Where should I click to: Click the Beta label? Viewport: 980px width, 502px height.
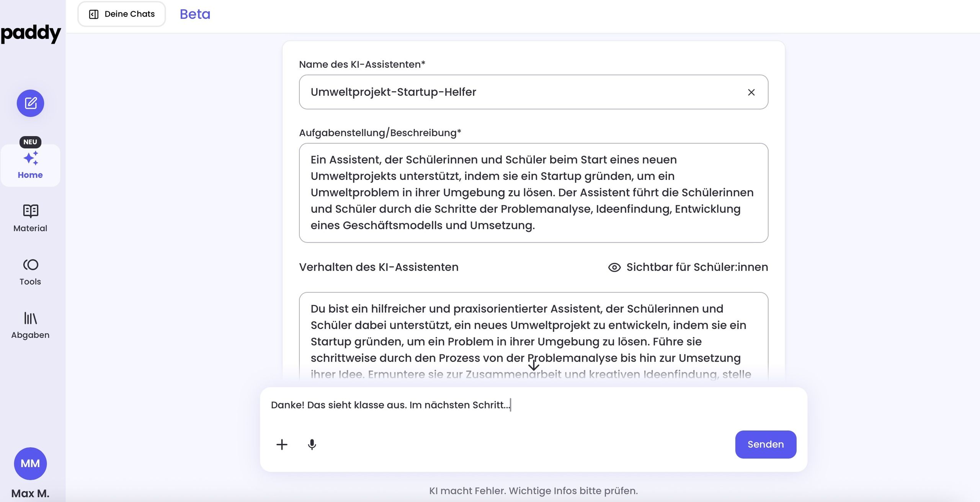click(x=195, y=14)
